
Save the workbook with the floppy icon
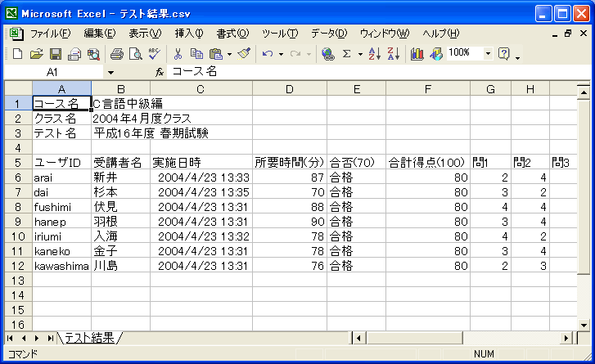point(56,54)
